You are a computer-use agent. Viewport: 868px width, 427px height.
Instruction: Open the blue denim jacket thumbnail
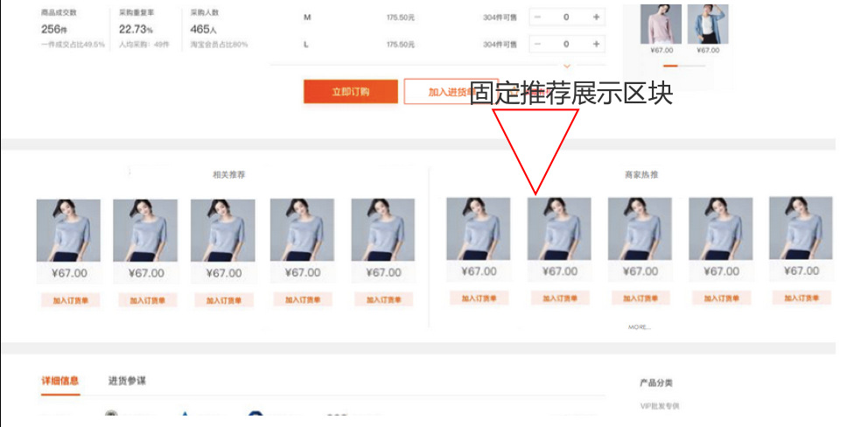(708, 24)
